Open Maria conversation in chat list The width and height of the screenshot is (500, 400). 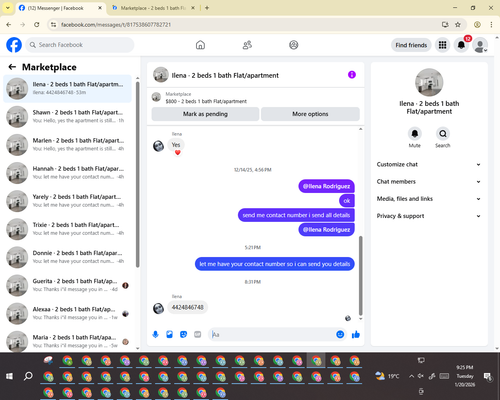coord(67,341)
